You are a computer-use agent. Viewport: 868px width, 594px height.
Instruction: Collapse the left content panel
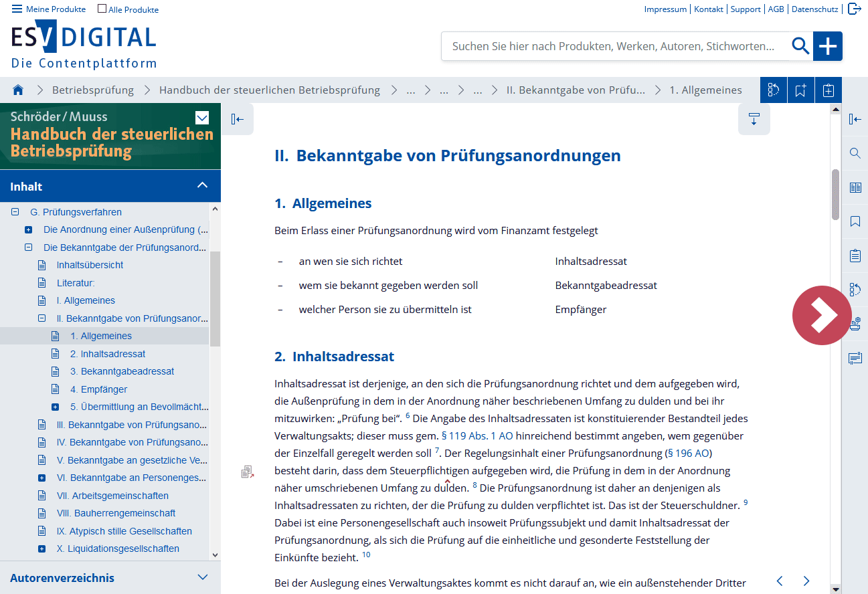pyautogui.click(x=238, y=119)
